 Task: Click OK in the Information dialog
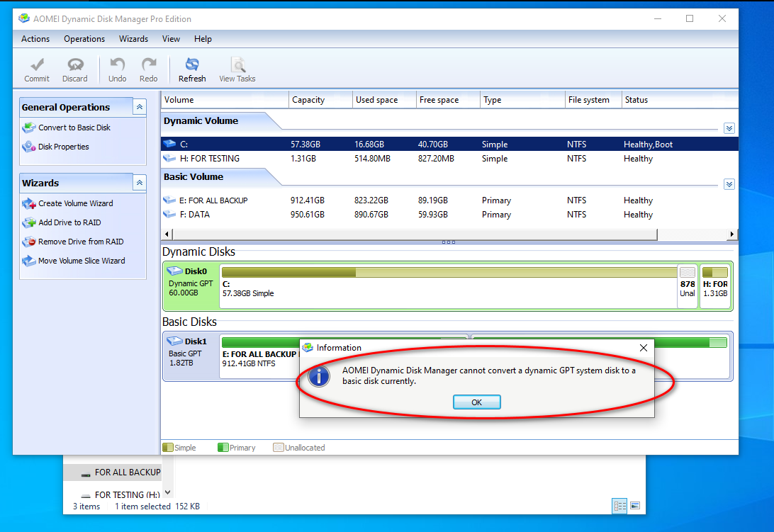pos(477,402)
